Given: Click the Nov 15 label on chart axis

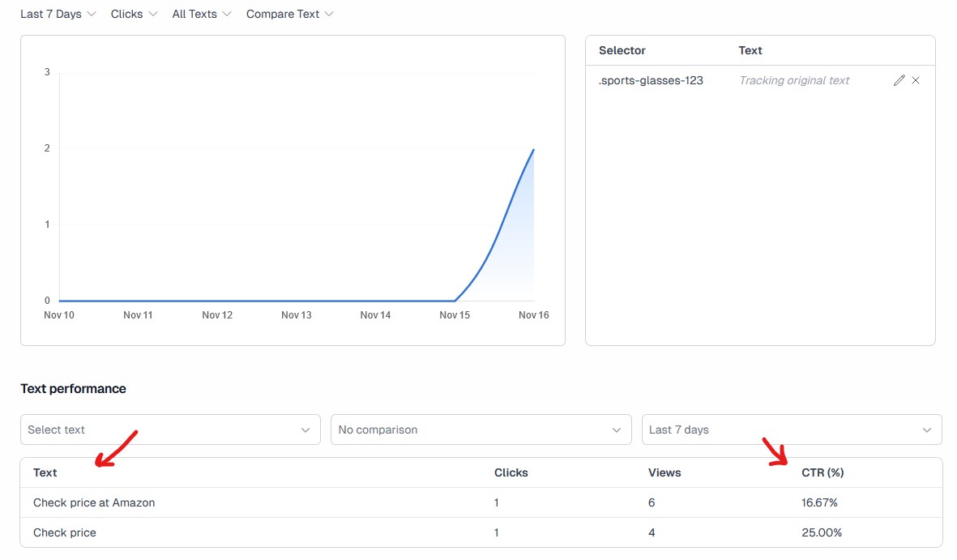Looking at the screenshot, I should point(455,314).
